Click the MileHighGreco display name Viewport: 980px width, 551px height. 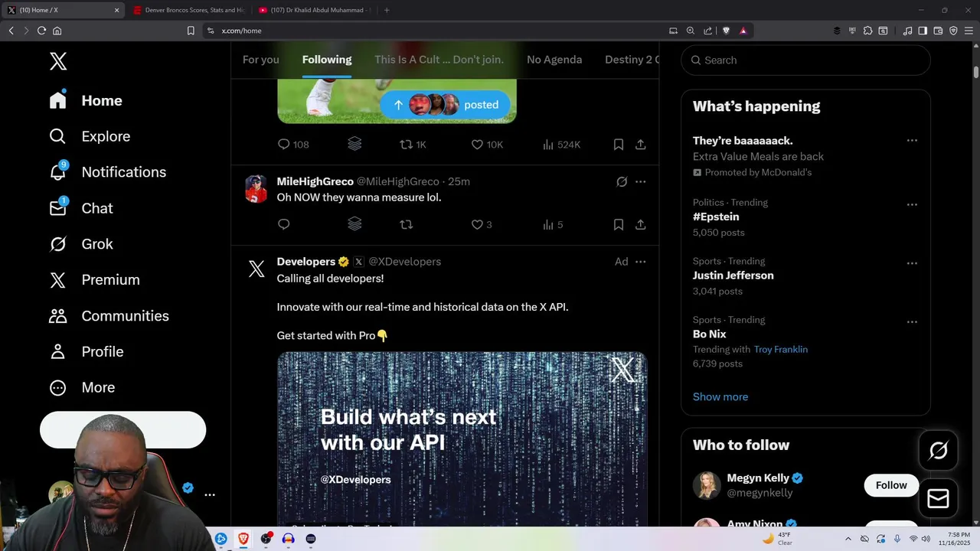point(315,181)
